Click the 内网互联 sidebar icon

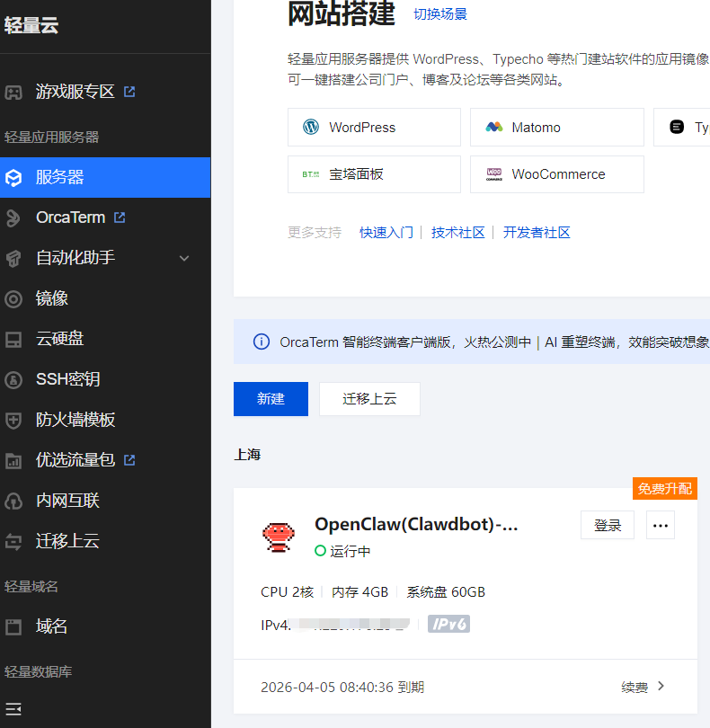pos(13,501)
